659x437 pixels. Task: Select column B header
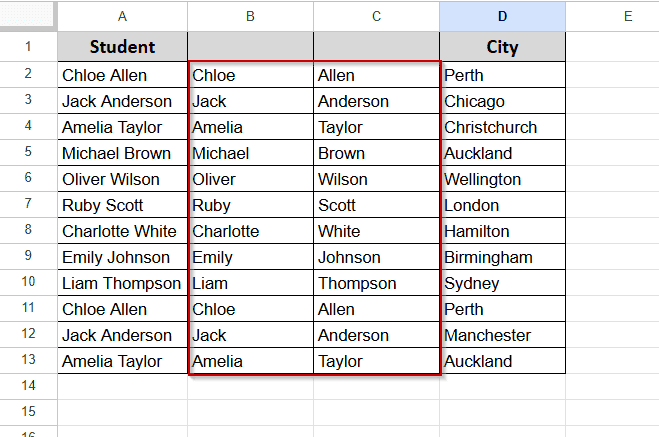[x=250, y=16]
